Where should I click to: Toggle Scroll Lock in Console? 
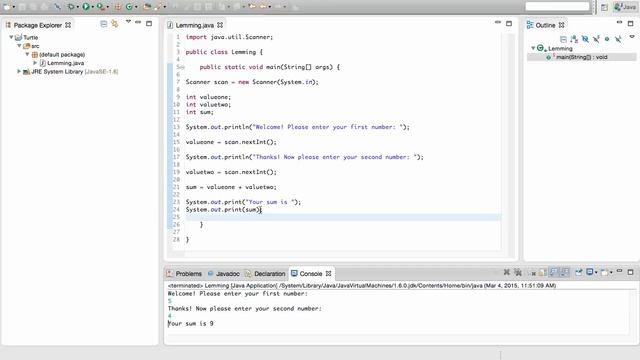pyautogui.click(x=542, y=273)
